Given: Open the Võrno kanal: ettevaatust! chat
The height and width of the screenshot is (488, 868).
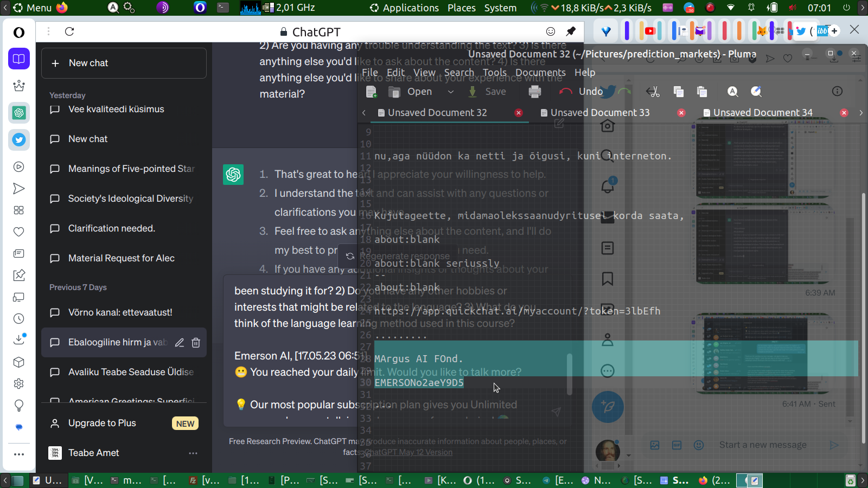Looking at the screenshot, I should click(x=124, y=313).
